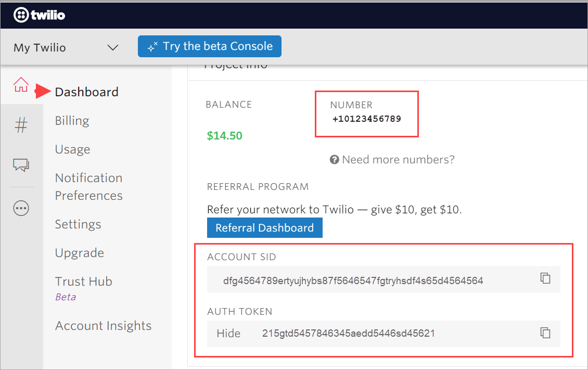588x370 pixels.
Task: Click the Need more numbers link
Action: coord(398,160)
